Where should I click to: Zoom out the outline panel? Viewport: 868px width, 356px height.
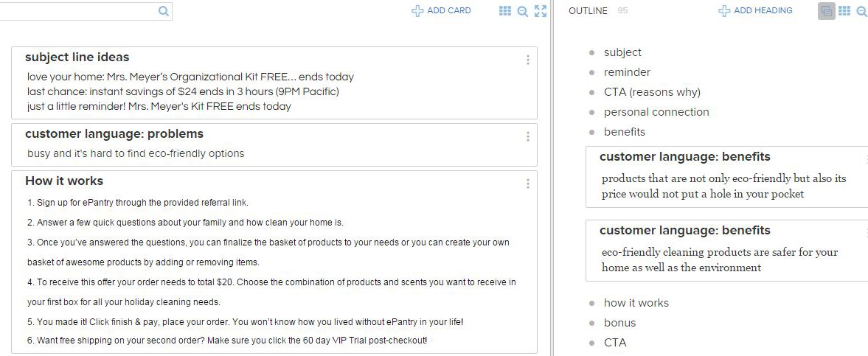click(862, 11)
